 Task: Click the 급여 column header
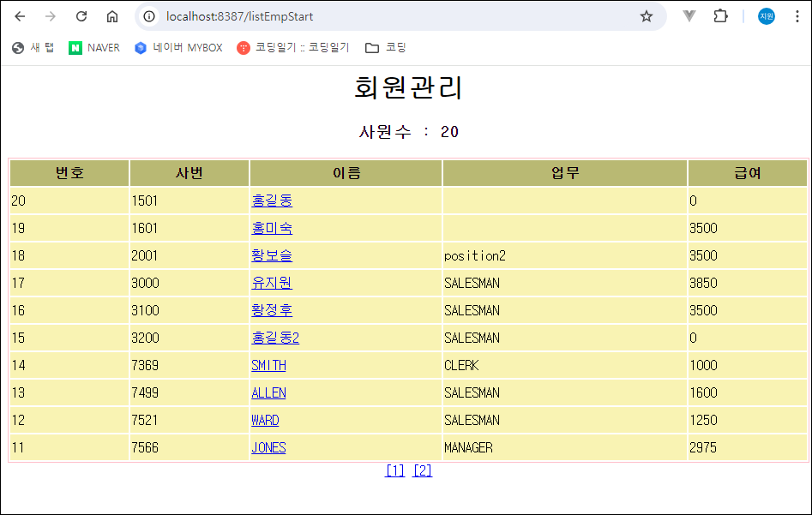coord(748,173)
